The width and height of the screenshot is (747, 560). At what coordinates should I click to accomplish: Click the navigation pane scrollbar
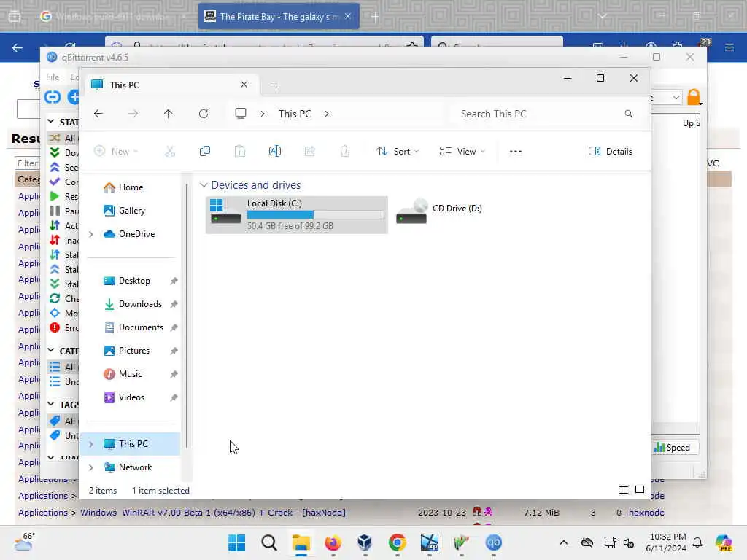tap(187, 314)
